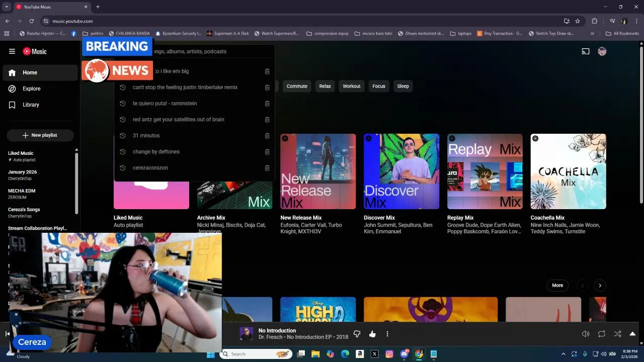Toggle the Sleep mood filter chip
This screenshot has height=362, width=644.
pos(403,86)
